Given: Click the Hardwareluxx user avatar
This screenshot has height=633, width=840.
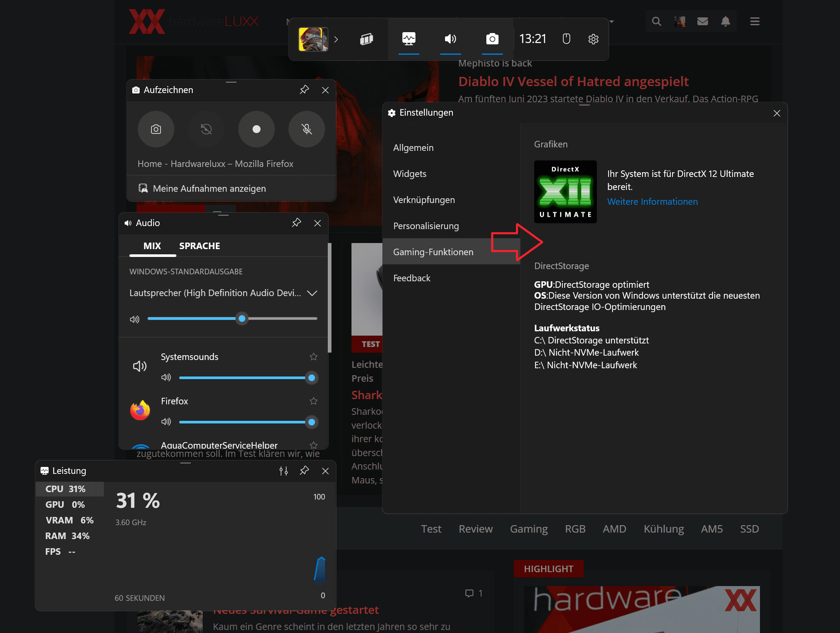Looking at the screenshot, I should click(x=679, y=21).
